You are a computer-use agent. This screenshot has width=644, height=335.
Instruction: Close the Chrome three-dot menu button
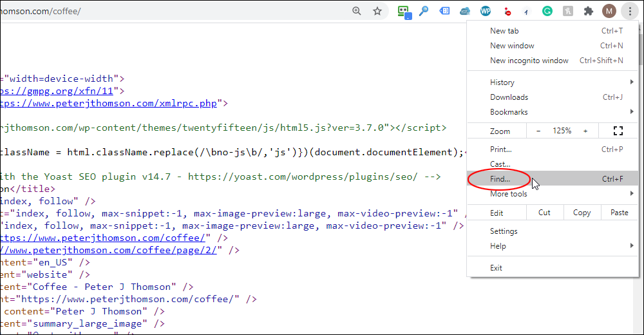point(630,11)
